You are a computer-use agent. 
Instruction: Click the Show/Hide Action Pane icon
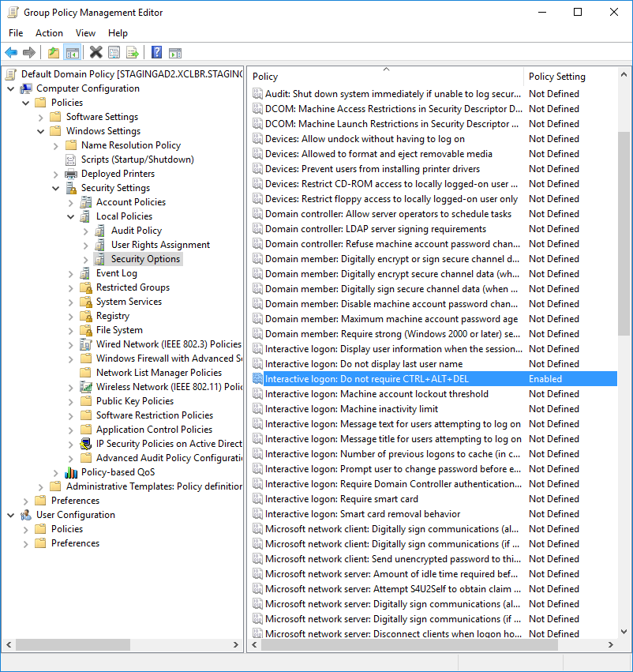[x=175, y=53]
